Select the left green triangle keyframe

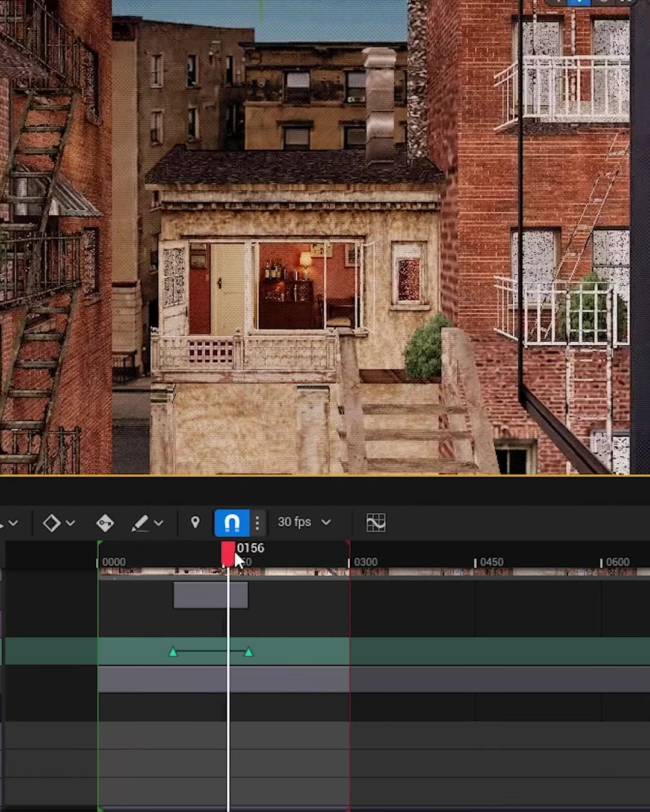pyautogui.click(x=173, y=651)
